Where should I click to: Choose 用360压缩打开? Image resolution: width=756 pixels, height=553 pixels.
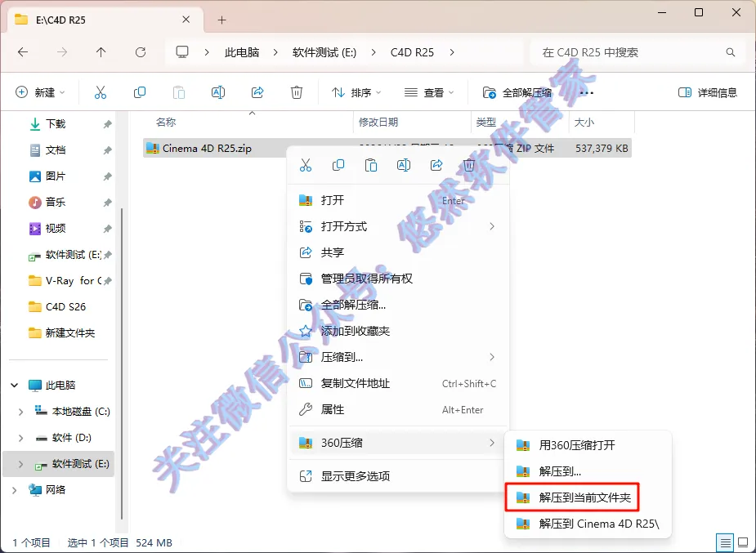tap(588, 445)
